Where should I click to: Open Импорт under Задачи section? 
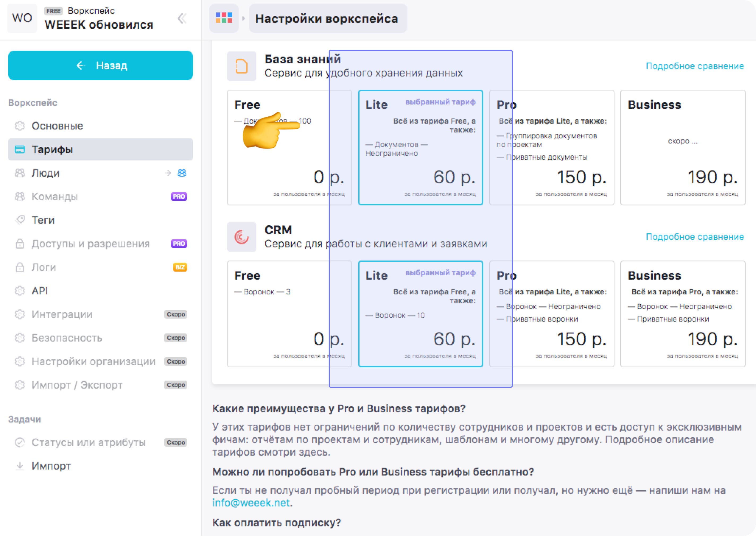pos(51,466)
